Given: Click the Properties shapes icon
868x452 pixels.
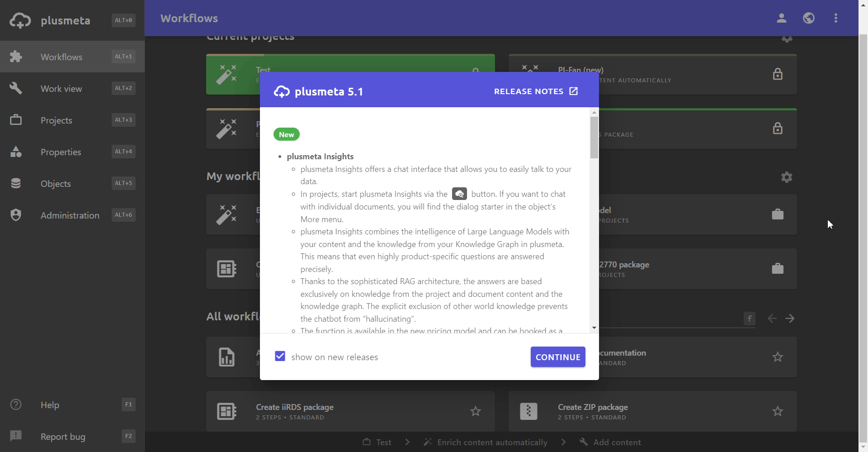Looking at the screenshot, I should (x=16, y=152).
